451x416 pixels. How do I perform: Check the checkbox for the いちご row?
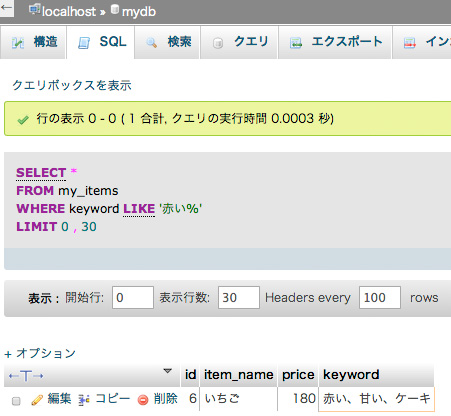point(16,401)
